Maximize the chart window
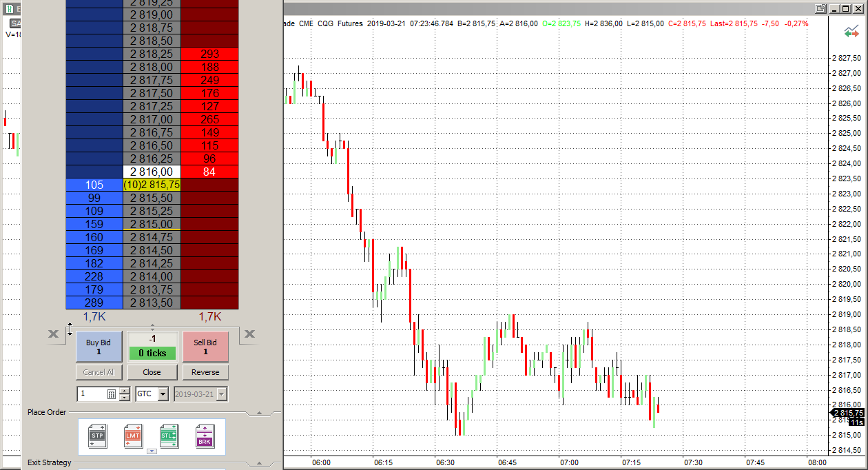This screenshot has height=470, width=868. point(845,8)
